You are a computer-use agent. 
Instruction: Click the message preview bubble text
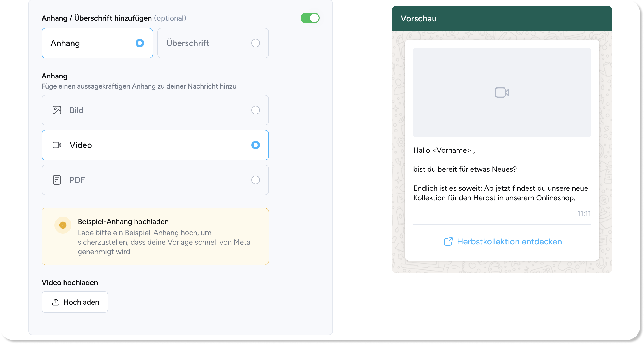500,174
